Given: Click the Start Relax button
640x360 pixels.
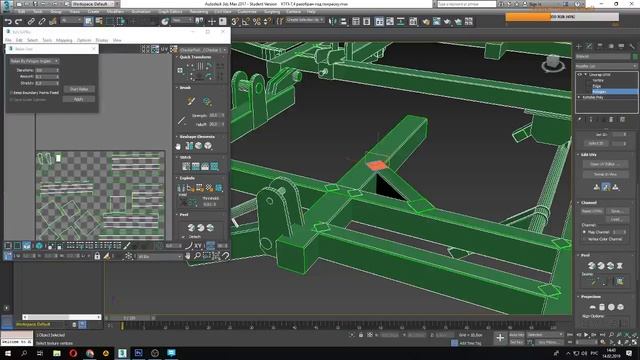Looking at the screenshot, I should point(79,89).
